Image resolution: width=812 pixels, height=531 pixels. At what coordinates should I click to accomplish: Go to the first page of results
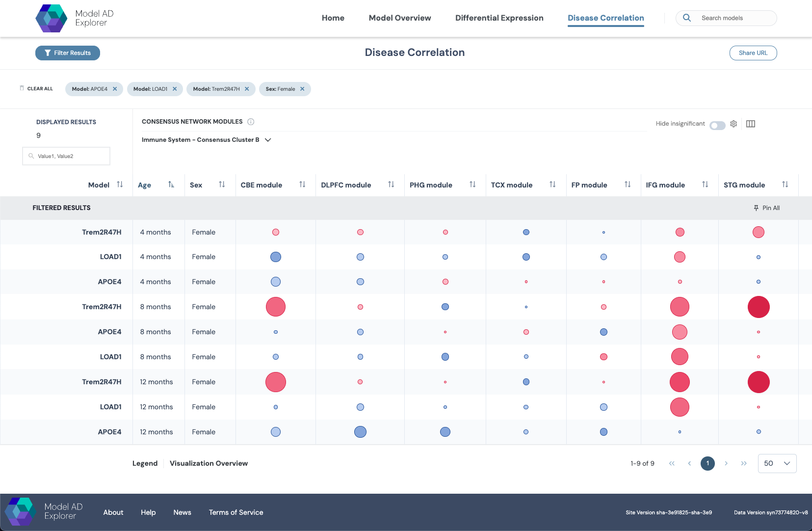click(x=672, y=463)
